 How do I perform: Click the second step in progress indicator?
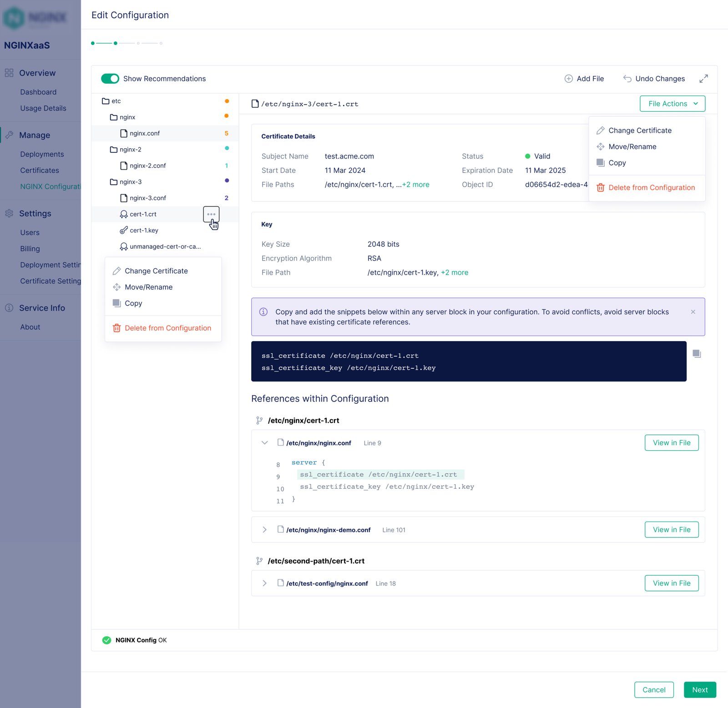[x=116, y=43]
